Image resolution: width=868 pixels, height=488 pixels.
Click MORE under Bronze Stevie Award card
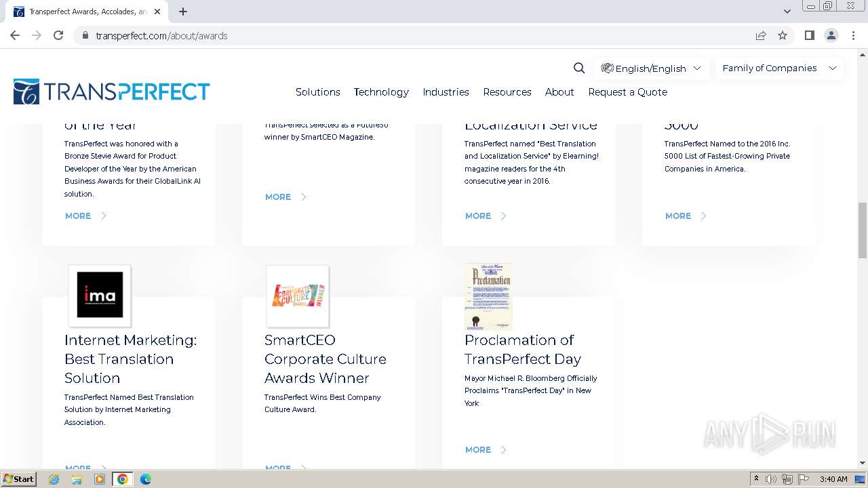coord(78,216)
